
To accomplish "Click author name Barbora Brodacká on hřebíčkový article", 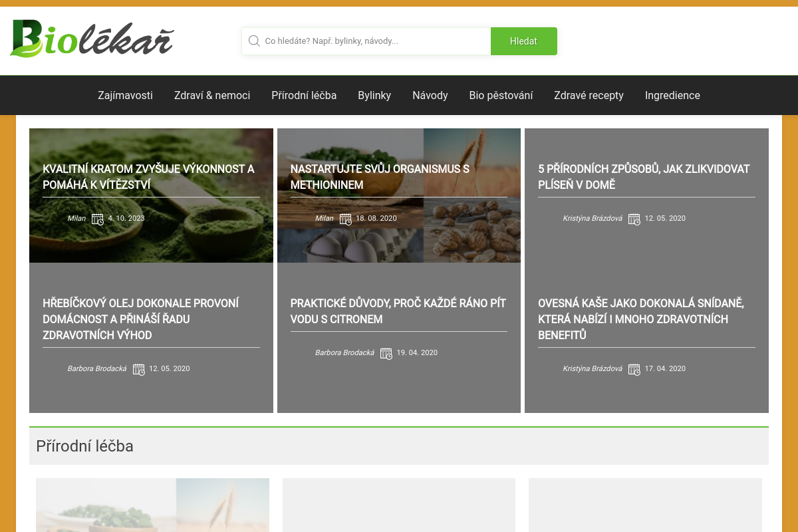I will point(96,368).
